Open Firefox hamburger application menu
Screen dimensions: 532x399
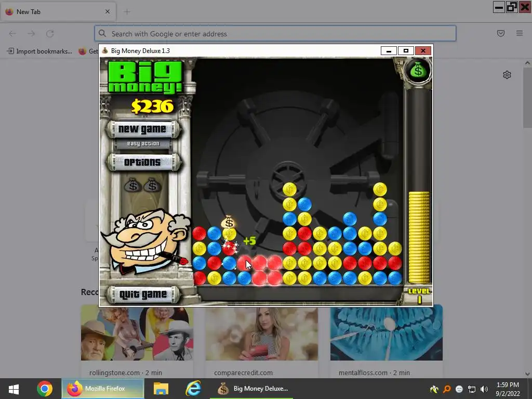[x=520, y=33]
